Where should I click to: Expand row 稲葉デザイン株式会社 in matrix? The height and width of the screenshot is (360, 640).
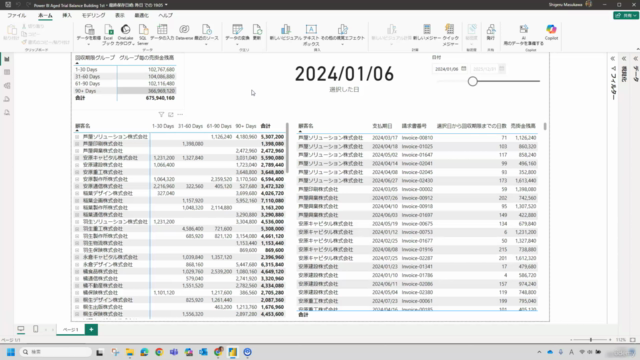coord(77,193)
